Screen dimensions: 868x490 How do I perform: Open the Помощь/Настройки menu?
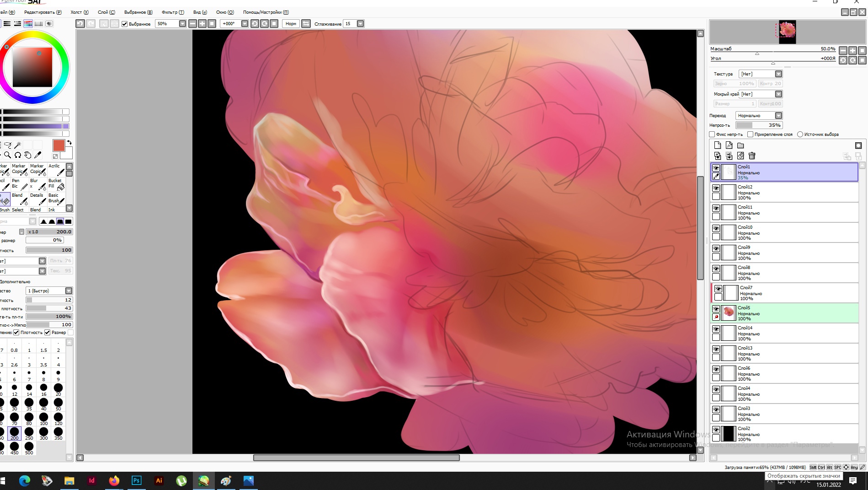(x=266, y=12)
